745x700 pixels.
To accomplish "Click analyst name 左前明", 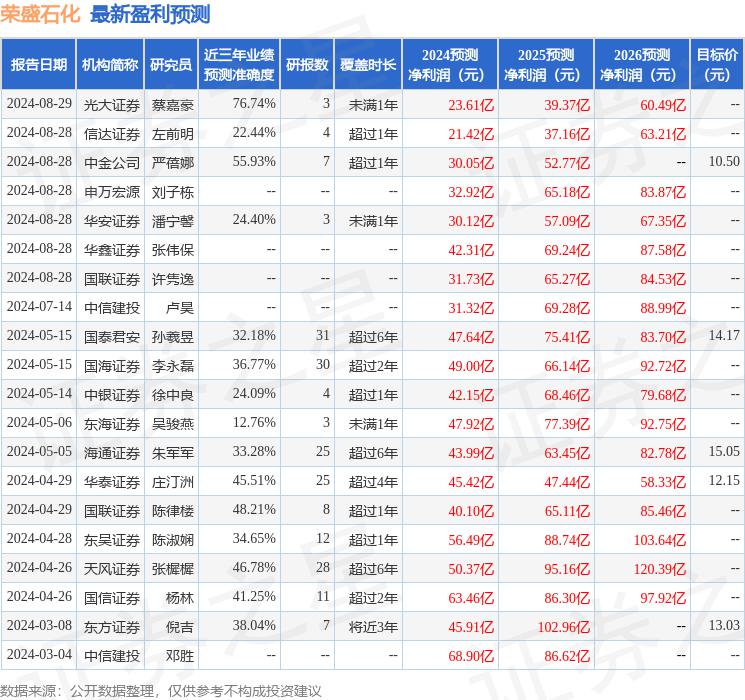I will click(x=173, y=134).
